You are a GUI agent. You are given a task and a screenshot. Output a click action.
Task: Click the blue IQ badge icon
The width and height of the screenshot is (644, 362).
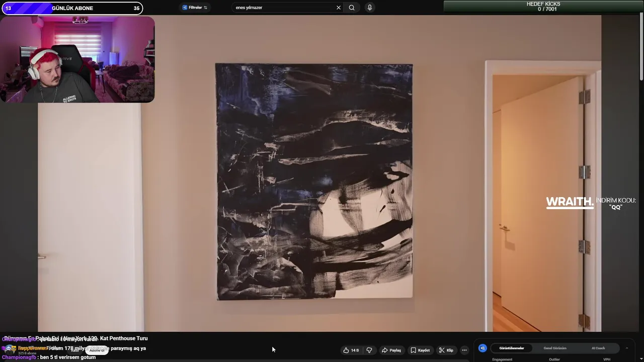pyautogui.click(x=482, y=348)
